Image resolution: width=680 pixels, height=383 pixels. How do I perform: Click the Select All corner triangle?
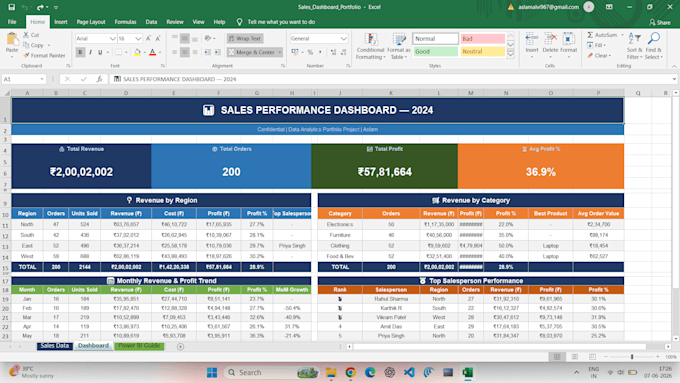click(x=6, y=93)
